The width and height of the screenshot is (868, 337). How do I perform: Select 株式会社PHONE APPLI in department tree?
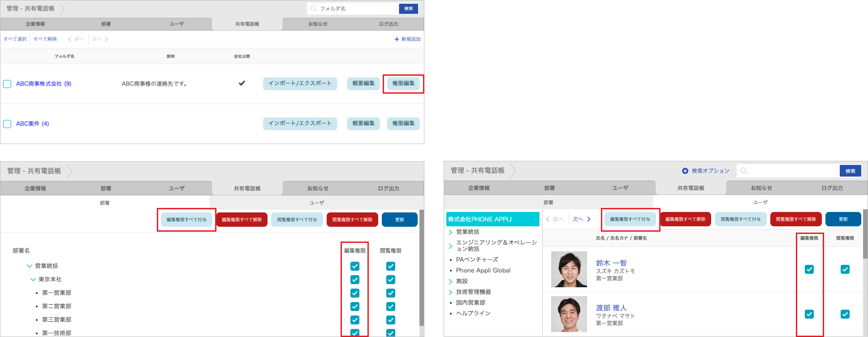(x=492, y=219)
